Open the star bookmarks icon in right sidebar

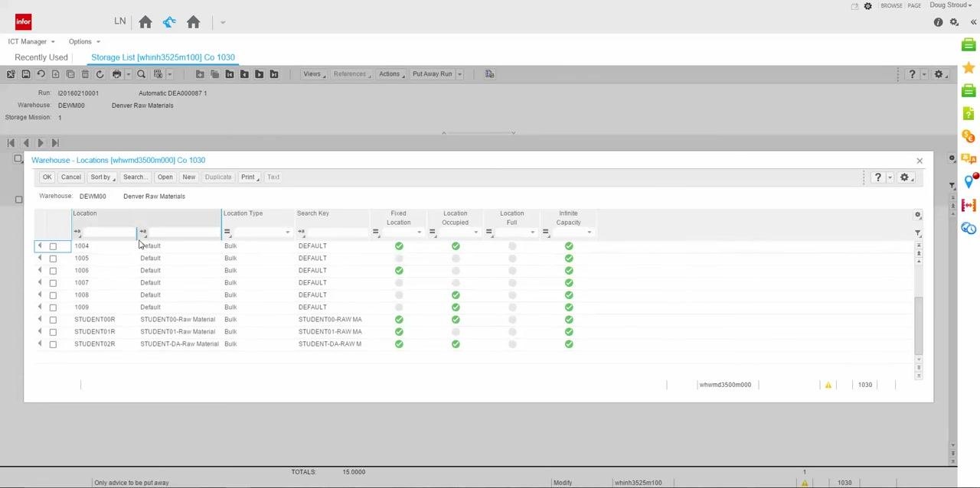(969, 68)
